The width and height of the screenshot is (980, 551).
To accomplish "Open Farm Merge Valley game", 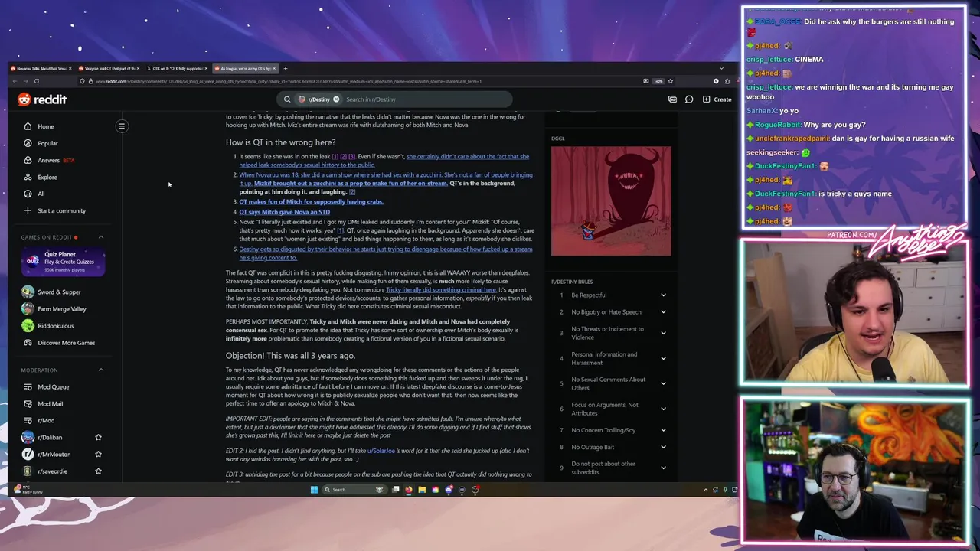I will pos(54,309).
